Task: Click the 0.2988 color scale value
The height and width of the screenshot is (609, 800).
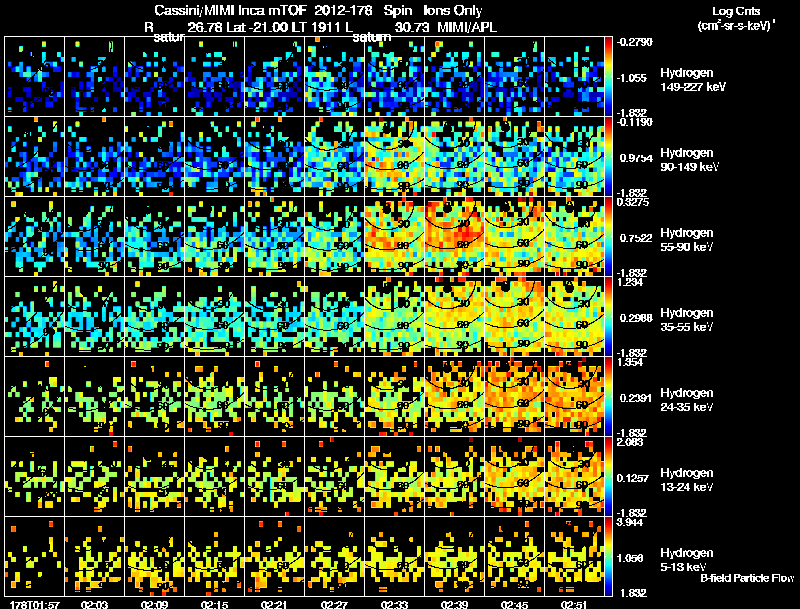Action: click(x=636, y=318)
